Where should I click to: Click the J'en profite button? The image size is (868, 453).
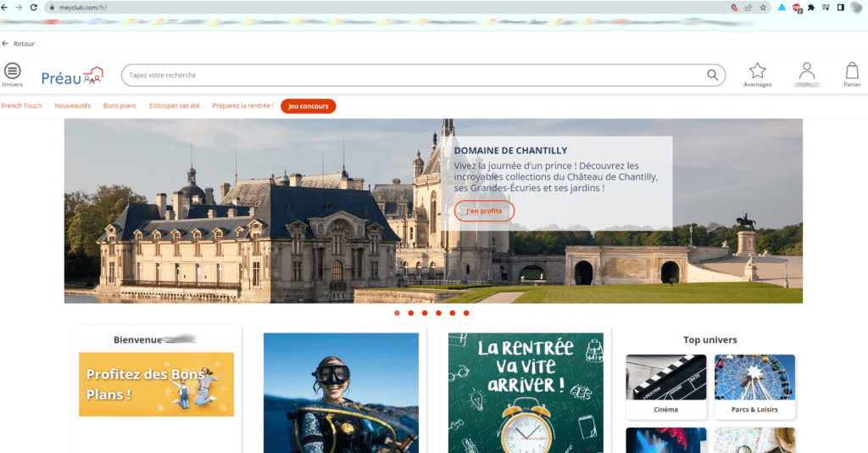(484, 211)
